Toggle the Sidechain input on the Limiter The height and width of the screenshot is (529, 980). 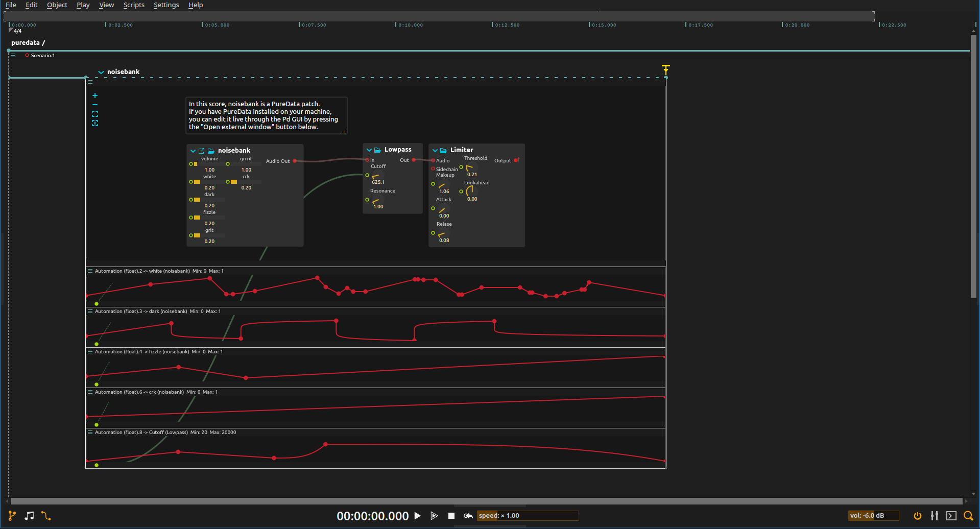(x=433, y=169)
